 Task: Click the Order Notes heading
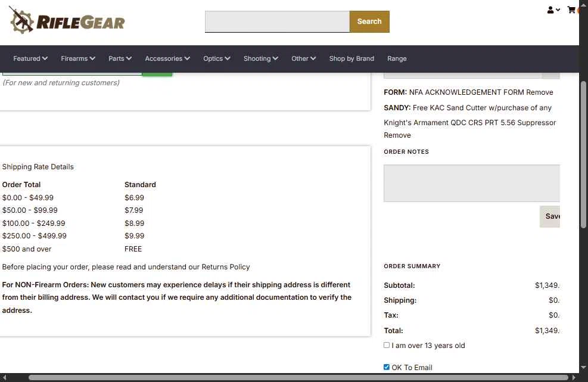point(406,151)
